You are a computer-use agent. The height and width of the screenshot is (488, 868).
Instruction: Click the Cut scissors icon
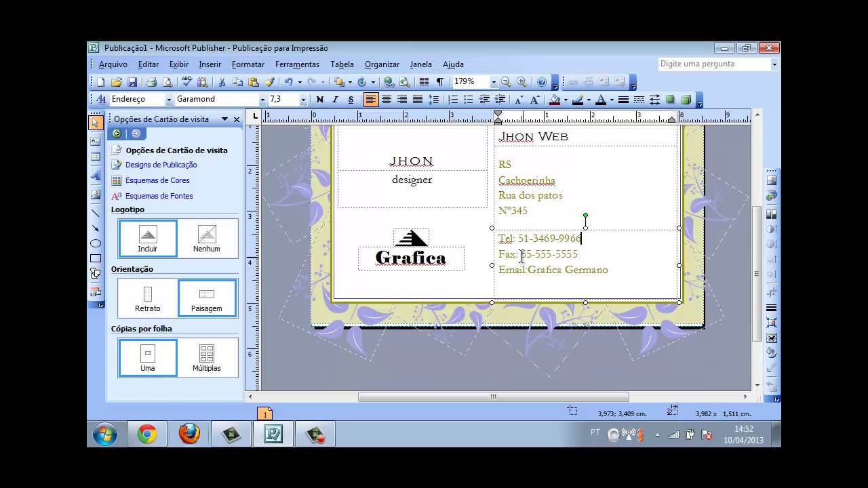[x=221, y=82]
